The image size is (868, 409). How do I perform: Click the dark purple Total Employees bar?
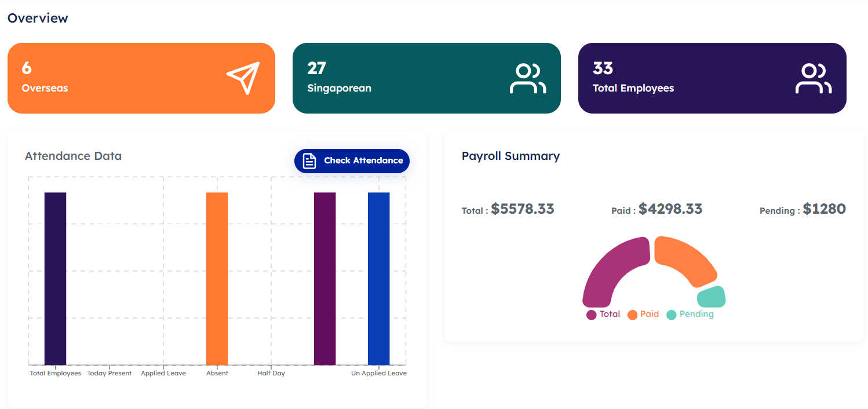[x=56, y=278]
